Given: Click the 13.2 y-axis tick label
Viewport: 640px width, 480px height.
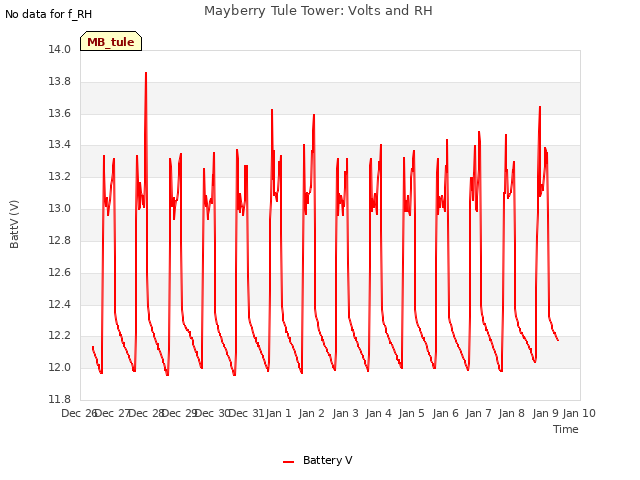Looking at the screenshot, I should (60, 177).
